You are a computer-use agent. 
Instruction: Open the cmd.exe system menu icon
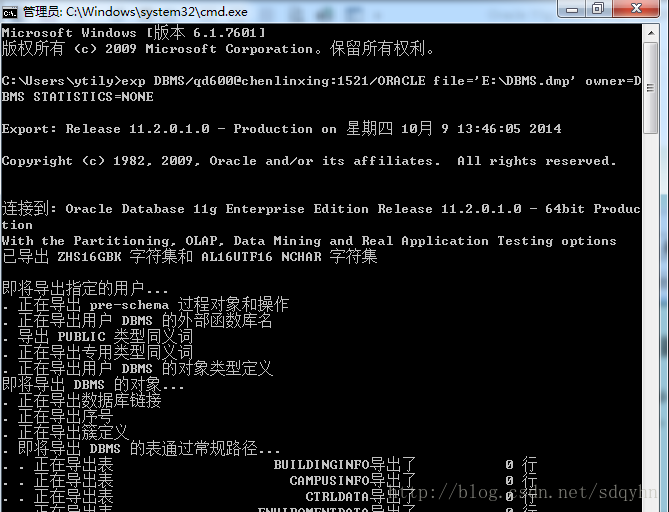click(x=9, y=12)
